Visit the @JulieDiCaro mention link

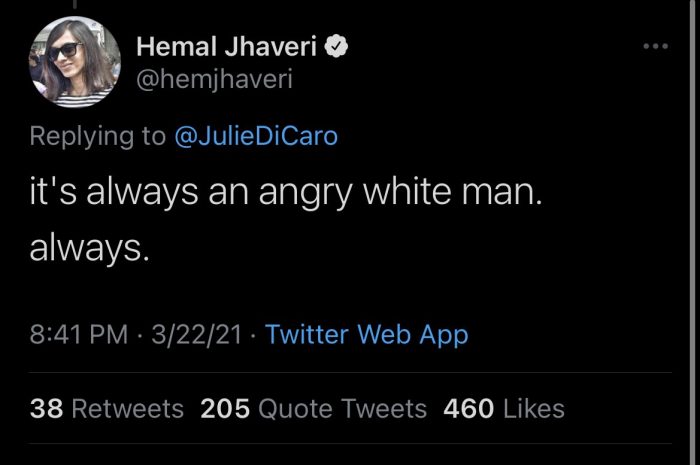point(256,136)
